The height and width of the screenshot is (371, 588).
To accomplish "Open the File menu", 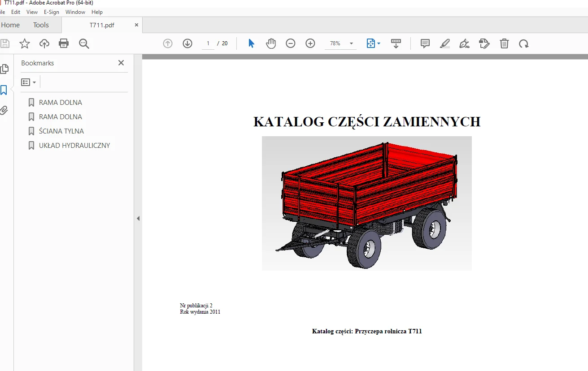I will tap(3, 12).
